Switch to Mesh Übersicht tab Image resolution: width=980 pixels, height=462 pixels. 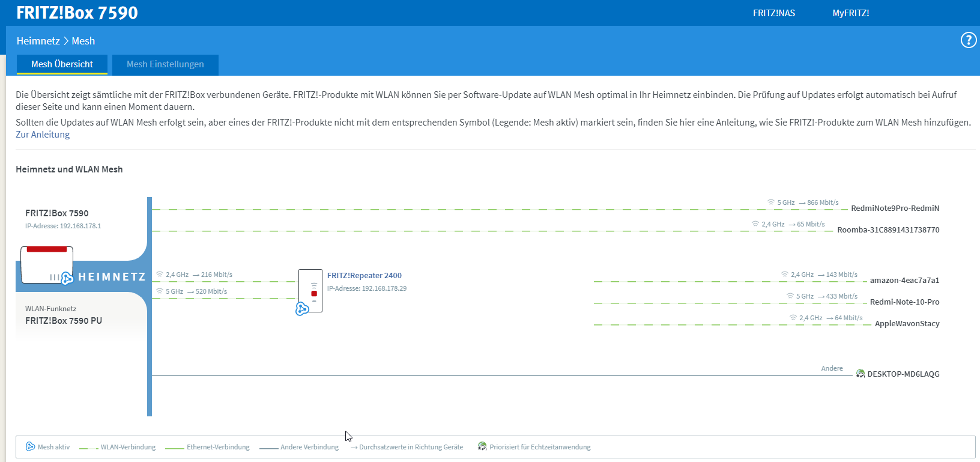[x=62, y=64]
